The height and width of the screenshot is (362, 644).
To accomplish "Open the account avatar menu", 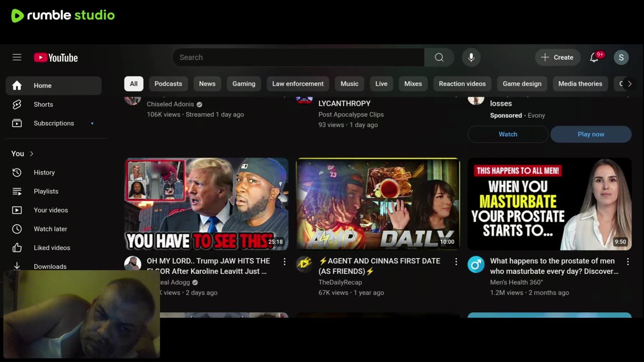I will click(x=621, y=57).
